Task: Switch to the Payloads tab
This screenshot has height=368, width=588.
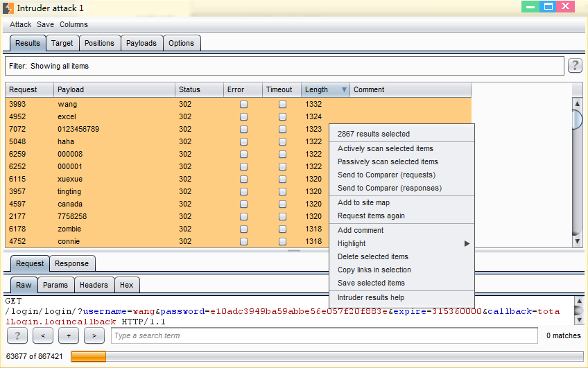Action: tap(141, 43)
